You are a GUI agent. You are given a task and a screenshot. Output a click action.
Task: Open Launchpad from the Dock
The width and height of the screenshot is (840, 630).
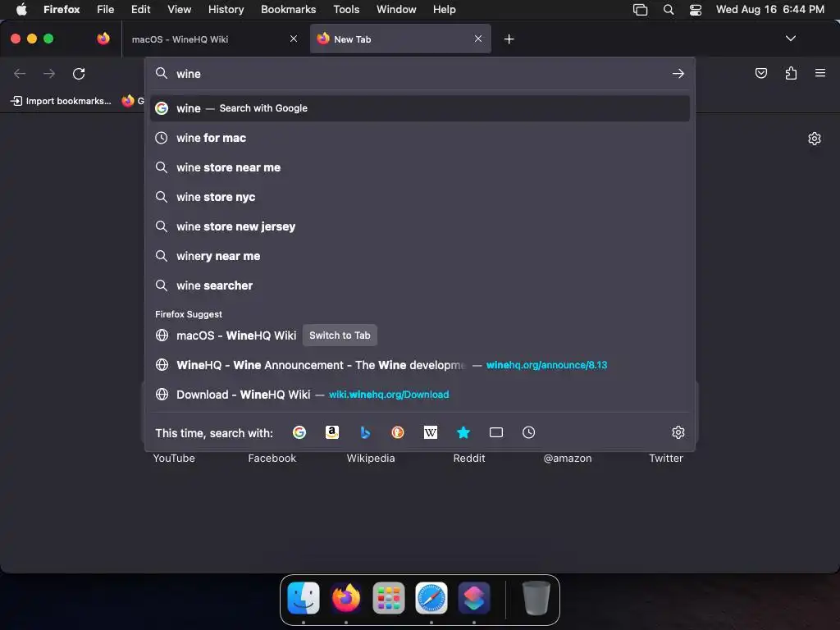[x=388, y=598]
